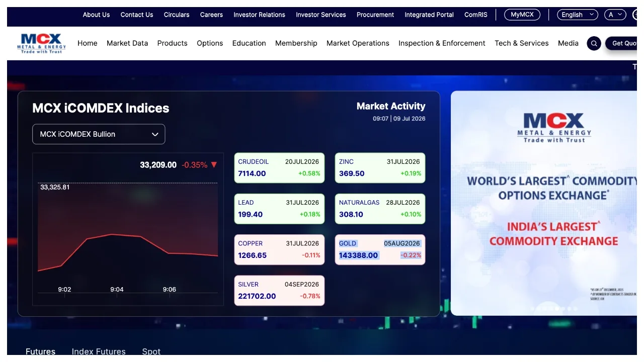Viewport: 644px width, 362px height.
Task: Open the Products menu
Action: coord(173,43)
